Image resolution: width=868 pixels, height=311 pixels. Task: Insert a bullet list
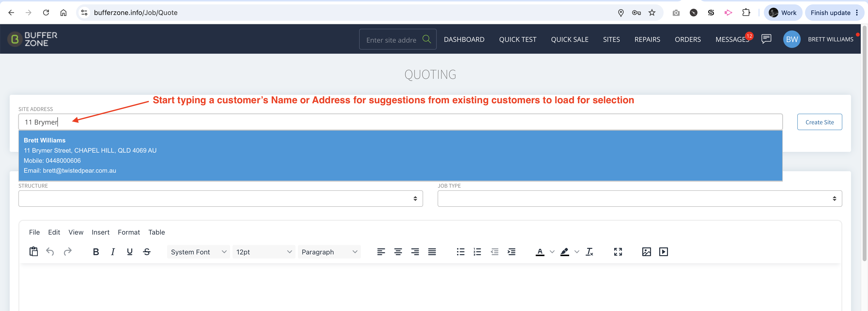460,252
